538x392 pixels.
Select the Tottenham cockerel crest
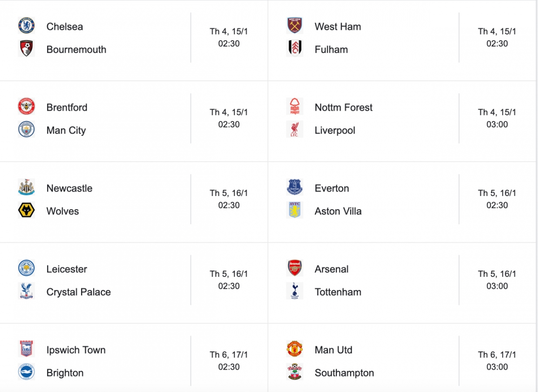pos(295,291)
